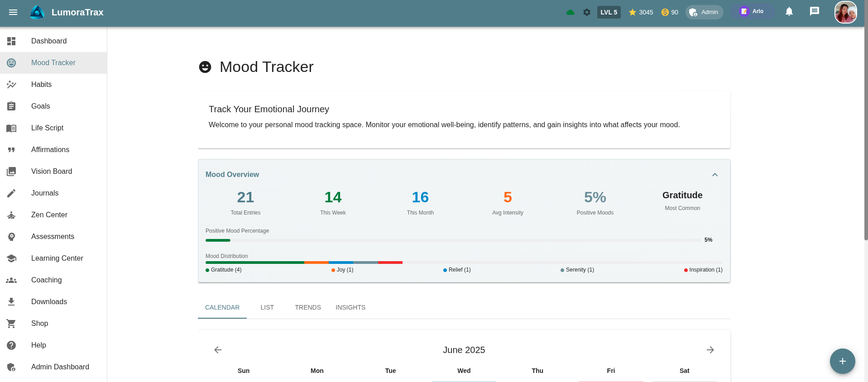Open Dashboard from the sidebar
This screenshot has width=868, height=382.
coord(53,41)
